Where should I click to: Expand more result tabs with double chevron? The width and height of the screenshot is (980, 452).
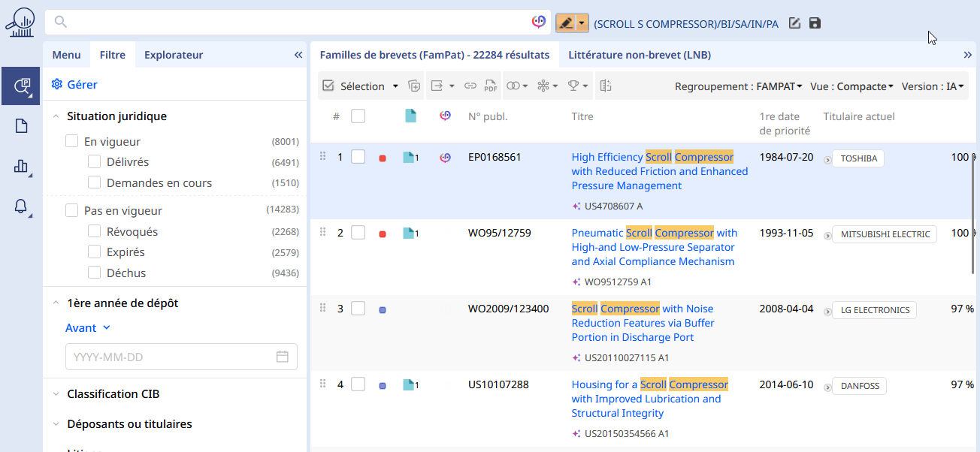coord(968,55)
